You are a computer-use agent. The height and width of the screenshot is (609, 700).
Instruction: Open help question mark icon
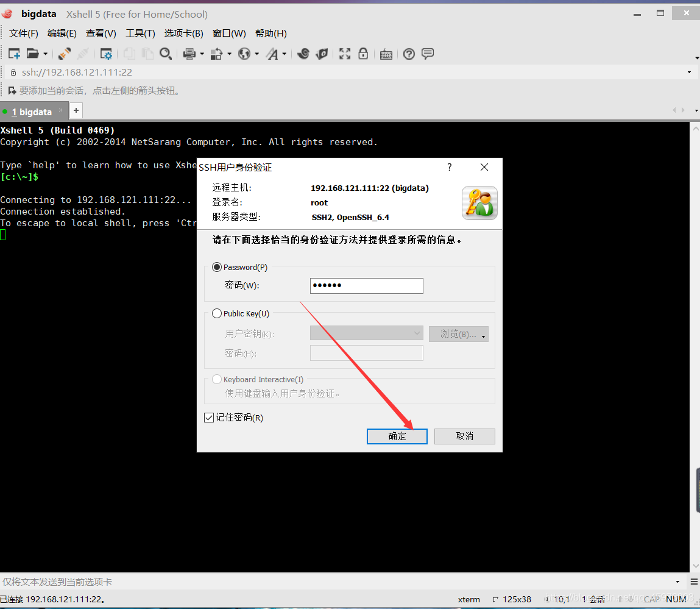click(409, 54)
